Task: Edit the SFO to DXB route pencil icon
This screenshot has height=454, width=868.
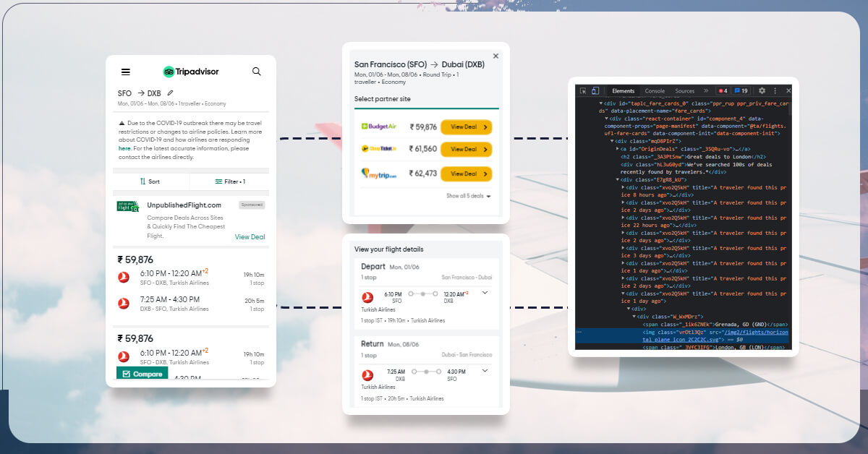Action: 170,93
